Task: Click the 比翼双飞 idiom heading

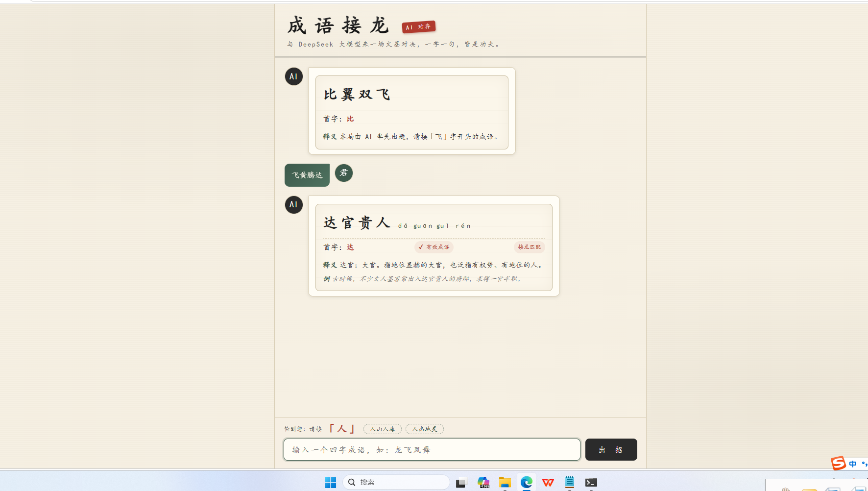Action: click(x=357, y=94)
